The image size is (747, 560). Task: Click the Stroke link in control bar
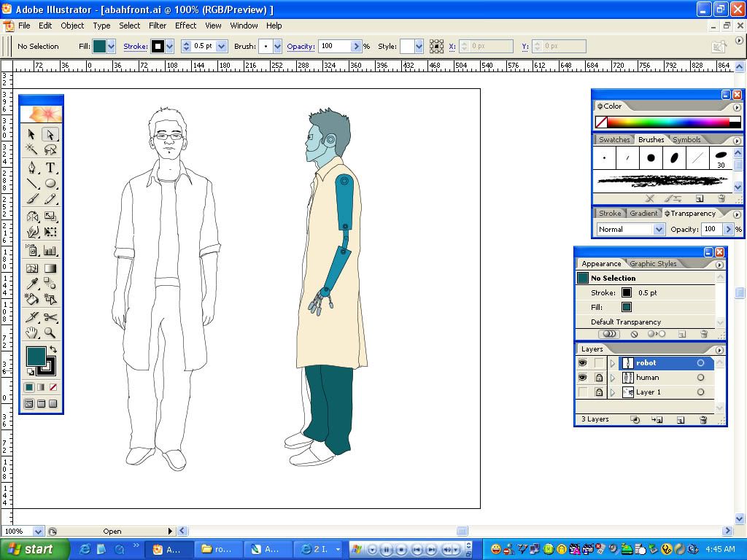135,46
